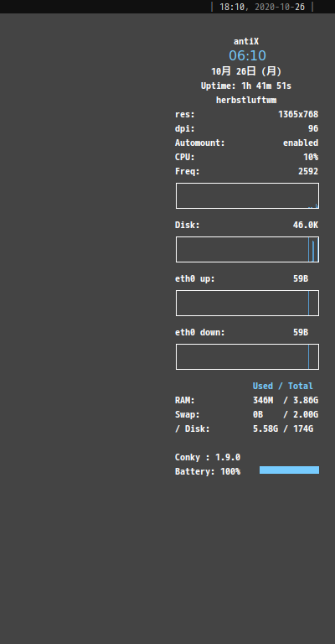Click the resolution value 1365x768
The width and height of the screenshot is (335, 644).
coord(298,115)
